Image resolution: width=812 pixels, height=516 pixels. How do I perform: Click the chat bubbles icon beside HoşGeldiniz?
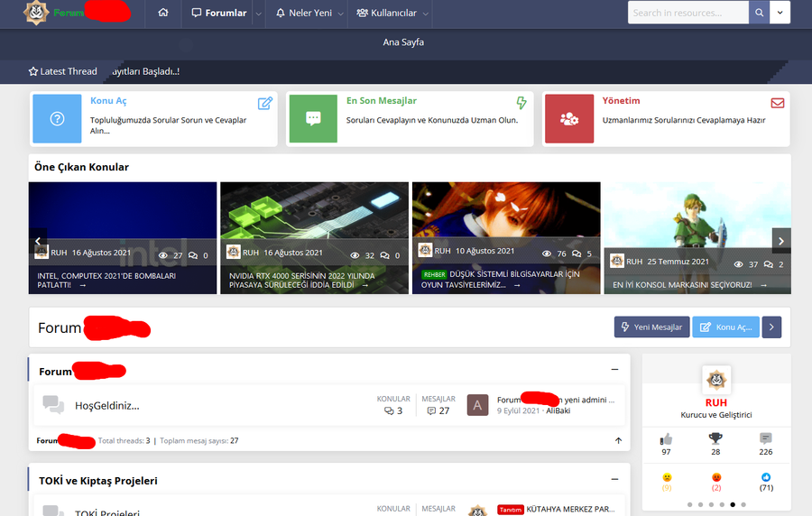pyautogui.click(x=53, y=405)
